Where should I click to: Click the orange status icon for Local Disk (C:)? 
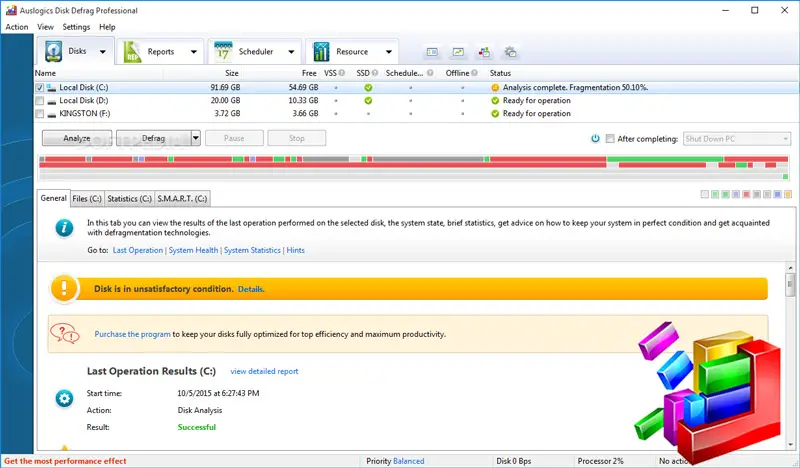(495, 88)
